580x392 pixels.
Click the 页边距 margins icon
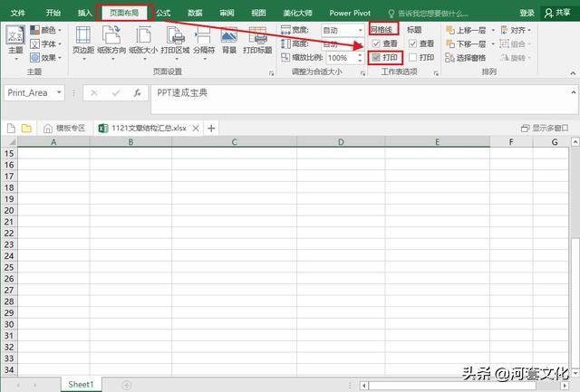coord(83,36)
